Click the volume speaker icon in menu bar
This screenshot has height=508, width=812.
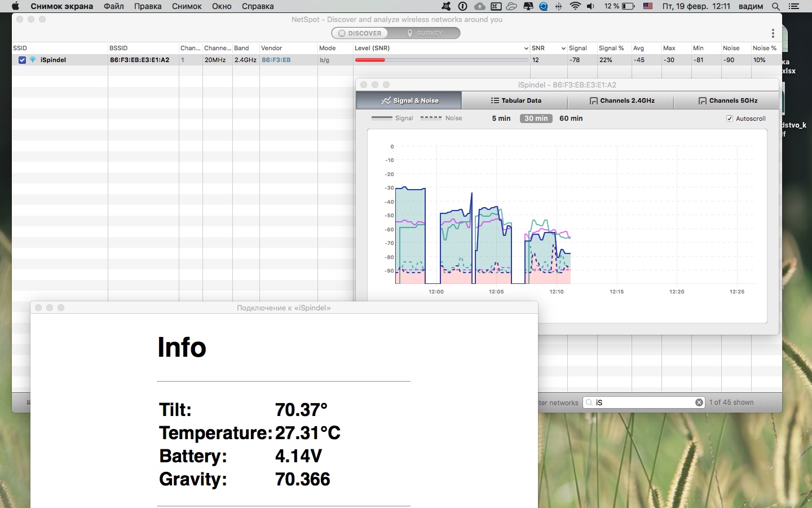point(590,6)
